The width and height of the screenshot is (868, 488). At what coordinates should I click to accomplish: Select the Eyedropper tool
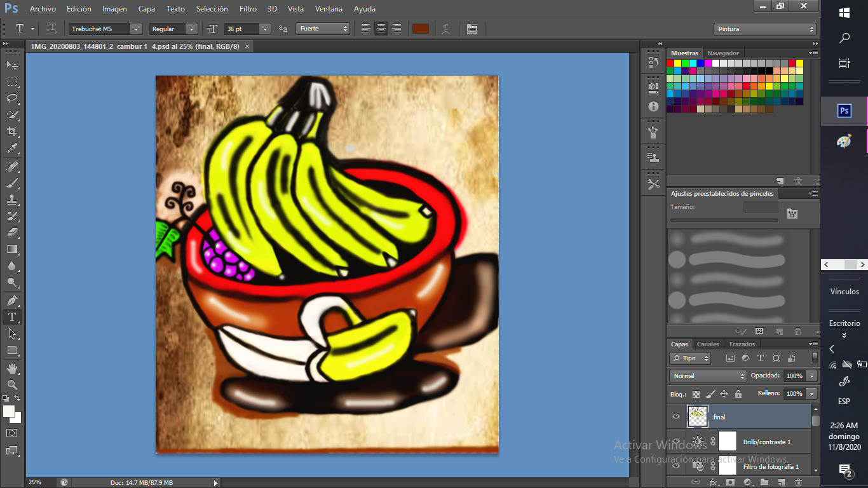[x=12, y=149]
